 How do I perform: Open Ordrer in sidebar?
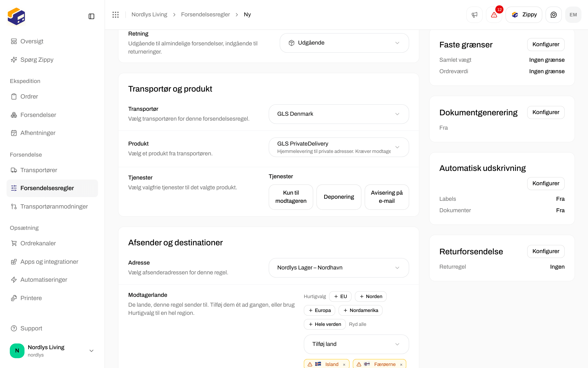pos(52,96)
